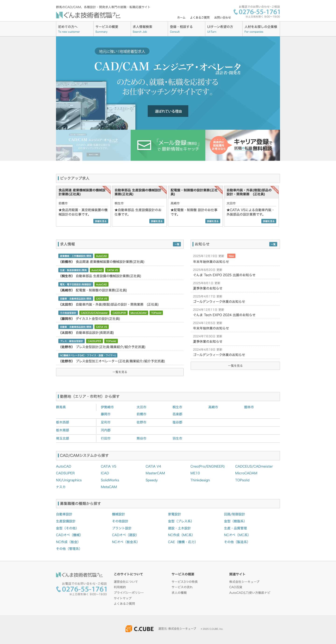The height and width of the screenshot is (644, 336).
Task: Select 栃木西部 region link
Action: [x=63, y=422]
